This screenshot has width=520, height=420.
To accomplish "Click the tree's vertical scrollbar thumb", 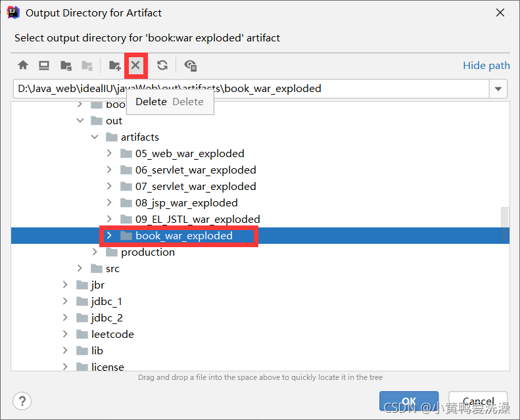I will pos(505,223).
